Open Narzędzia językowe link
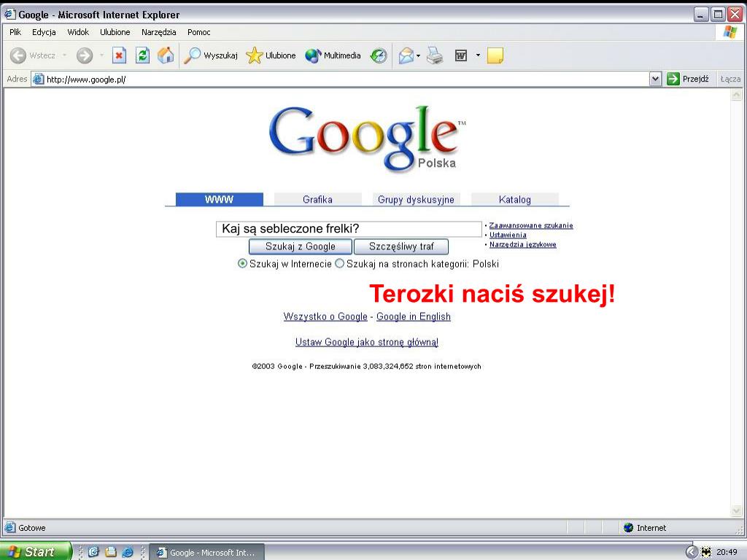Screen dimensions: 747x560 coord(522,244)
